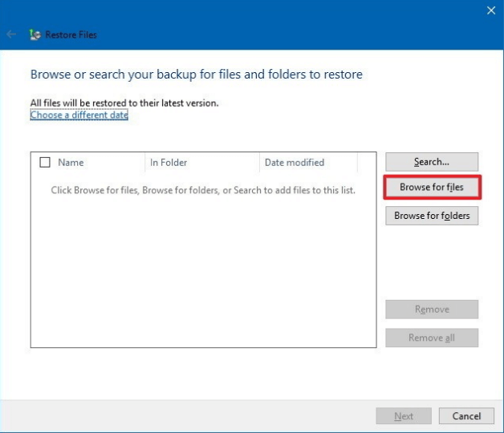
Task: Click the back arrow in title bar
Action: click(x=11, y=34)
